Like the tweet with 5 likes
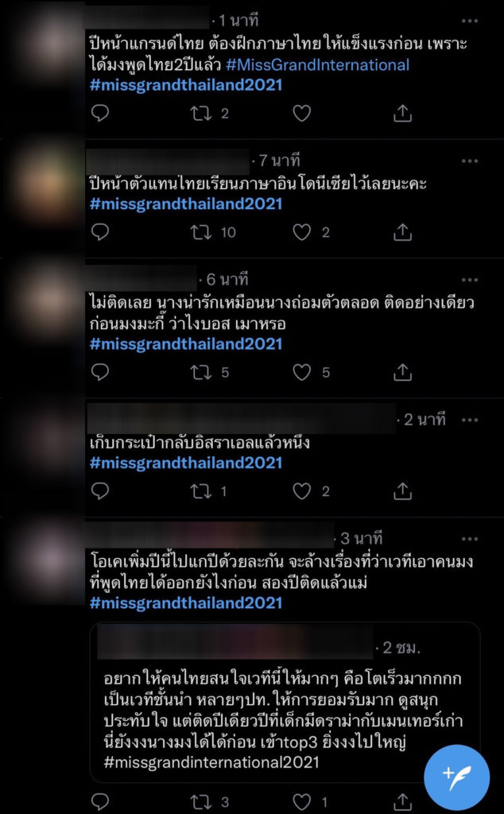Viewport: 504px width, 814px height. (x=301, y=372)
